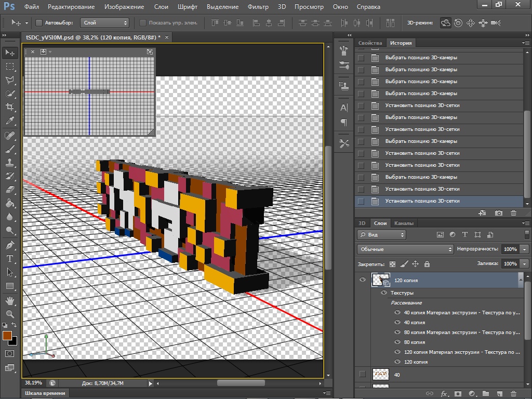This screenshot has height=399, width=532.
Task: Select the Dodge tool
Action: 10,230
